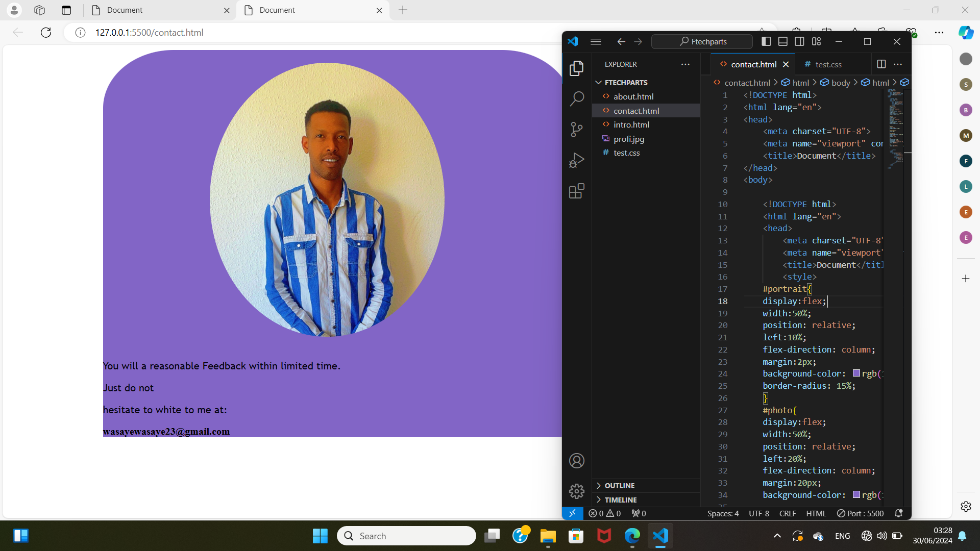
Task: Click the Spaces: 4 indentation setting
Action: [x=723, y=513]
